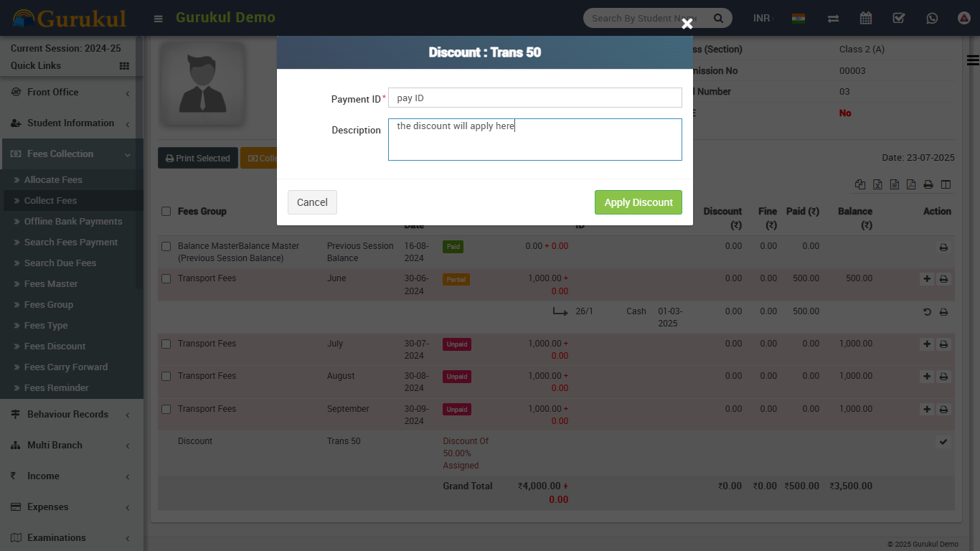Open the calendar icon in header
The height and width of the screenshot is (551, 980).
[x=866, y=19]
